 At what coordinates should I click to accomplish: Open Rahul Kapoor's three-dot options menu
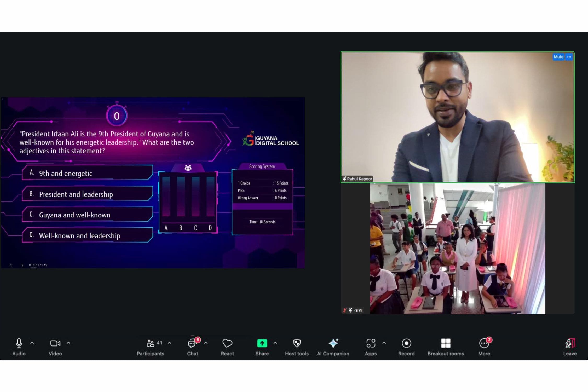[x=569, y=57]
